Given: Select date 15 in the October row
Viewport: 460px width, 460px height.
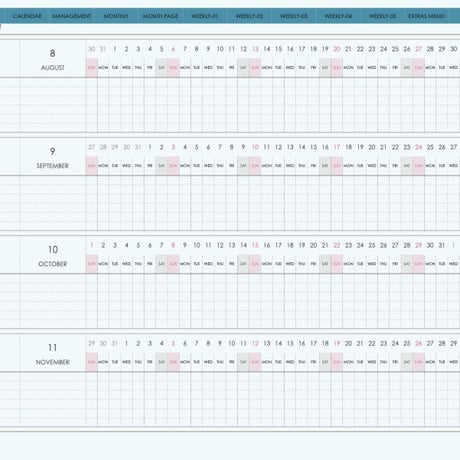Looking at the screenshot, I should [x=255, y=245].
